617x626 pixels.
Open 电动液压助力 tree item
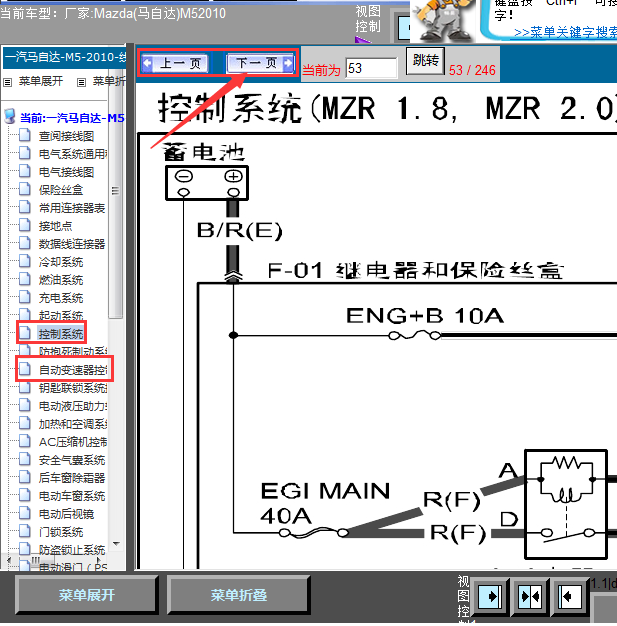pos(73,406)
